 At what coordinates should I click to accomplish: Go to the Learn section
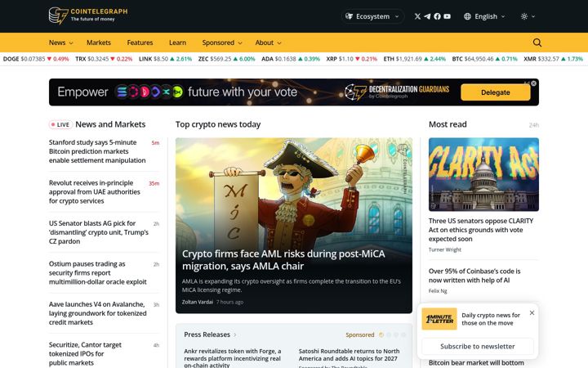click(177, 43)
